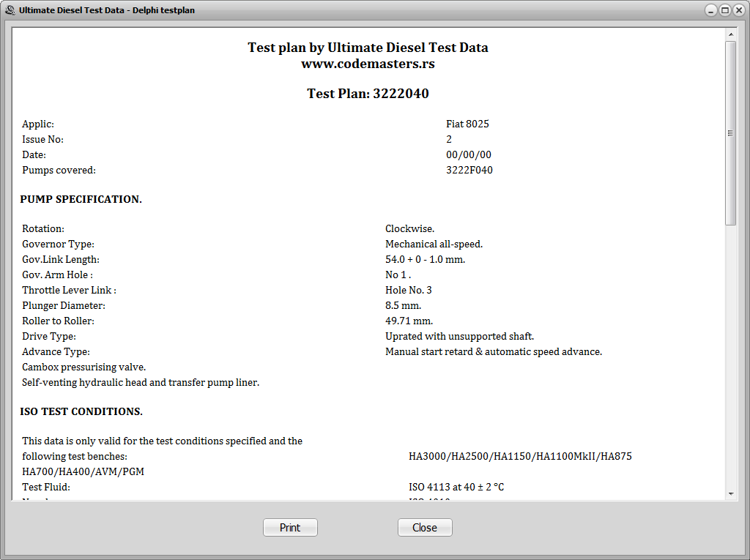Click the 'Test Fluid:' label
Image resolution: width=750 pixels, height=560 pixels.
(46, 487)
